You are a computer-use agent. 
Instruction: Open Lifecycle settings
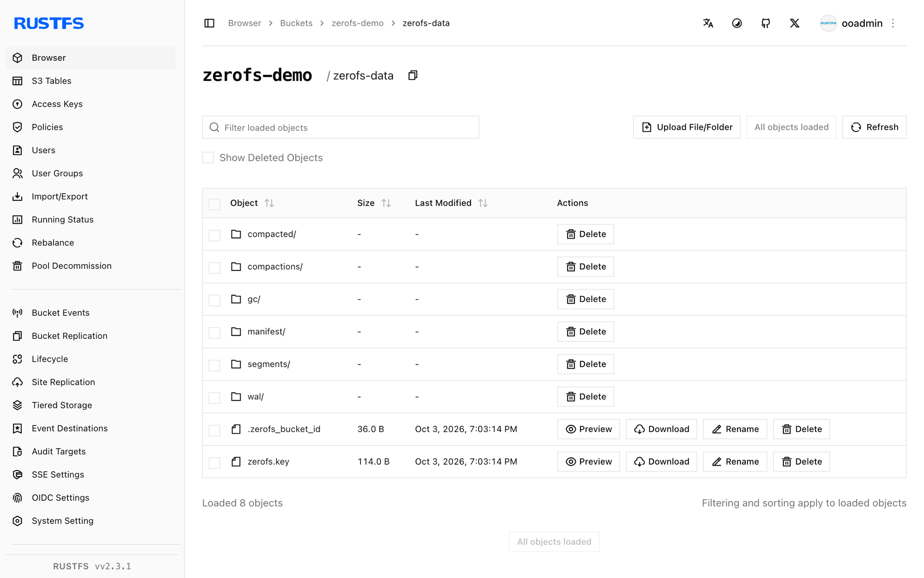point(91,359)
